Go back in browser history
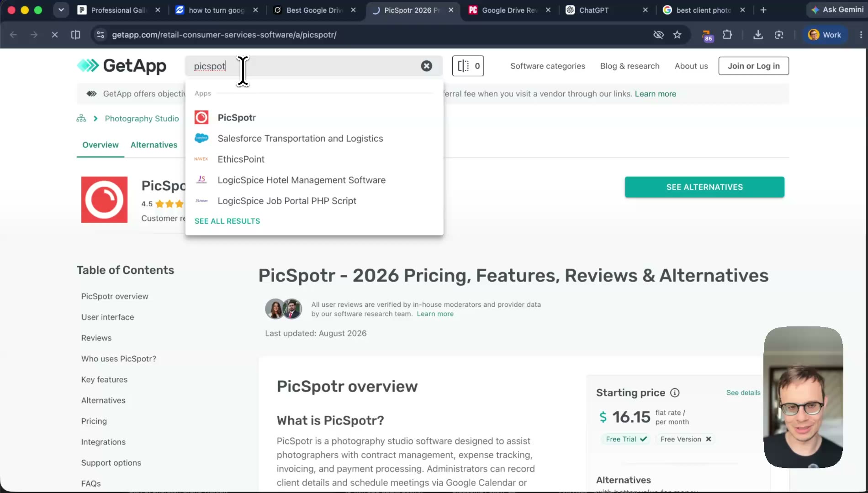Viewport: 868px width, 493px height. 13,35
